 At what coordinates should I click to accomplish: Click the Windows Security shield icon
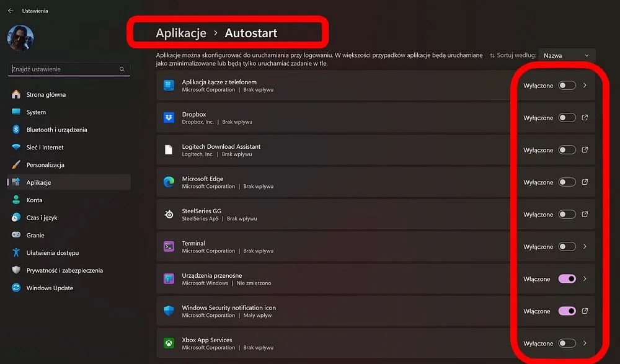pyautogui.click(x=169, y=311)
